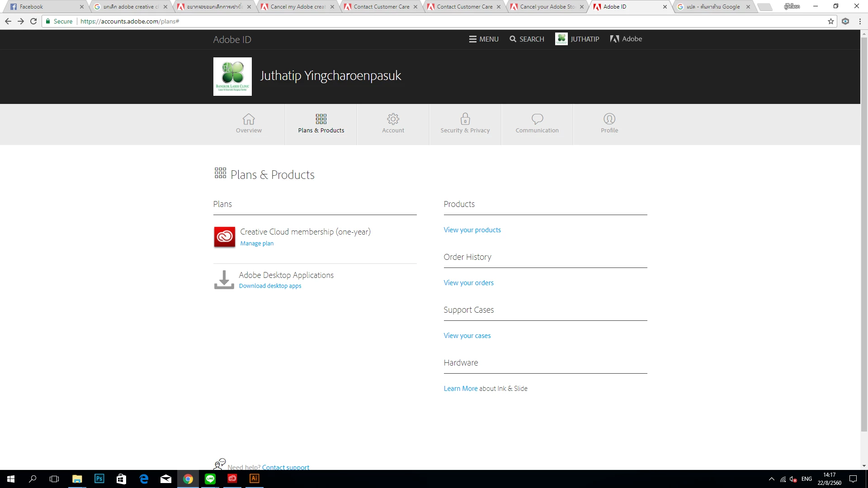Click the desktop apps download arrow icon
Viewport: 868px width, 488px height.
[224, 280]
